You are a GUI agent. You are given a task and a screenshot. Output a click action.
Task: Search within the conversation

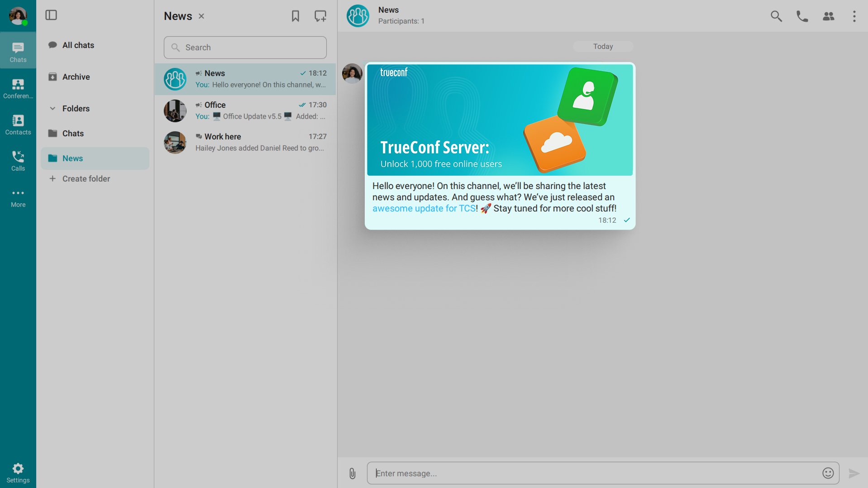click(776, 16)
